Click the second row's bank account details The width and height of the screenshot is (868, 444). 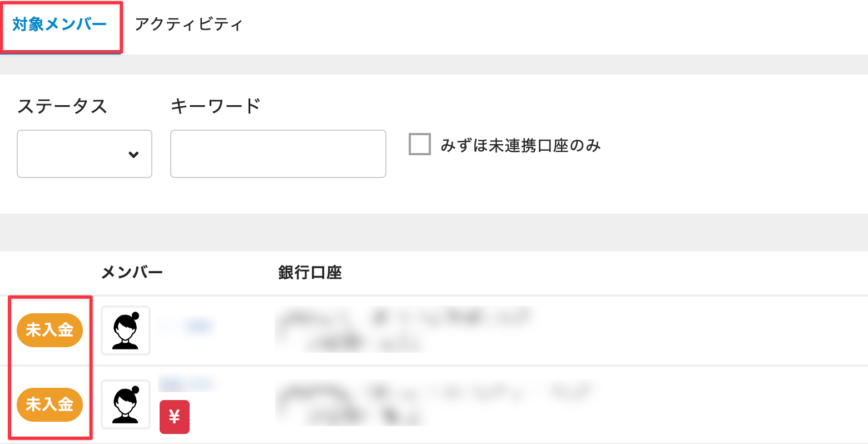(x=434, y=402)
